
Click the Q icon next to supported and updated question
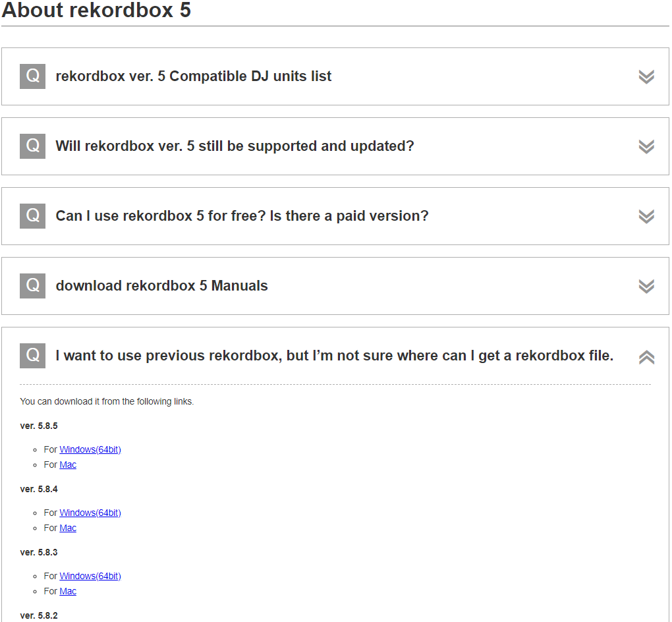pos(32,146)
